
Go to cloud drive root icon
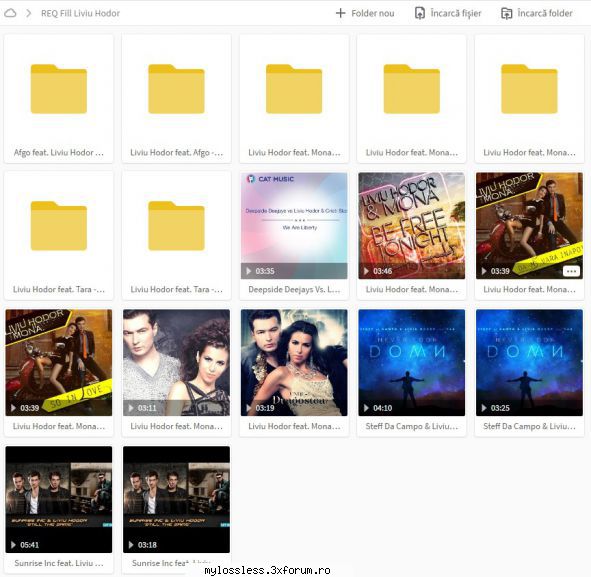pos(10,13)
